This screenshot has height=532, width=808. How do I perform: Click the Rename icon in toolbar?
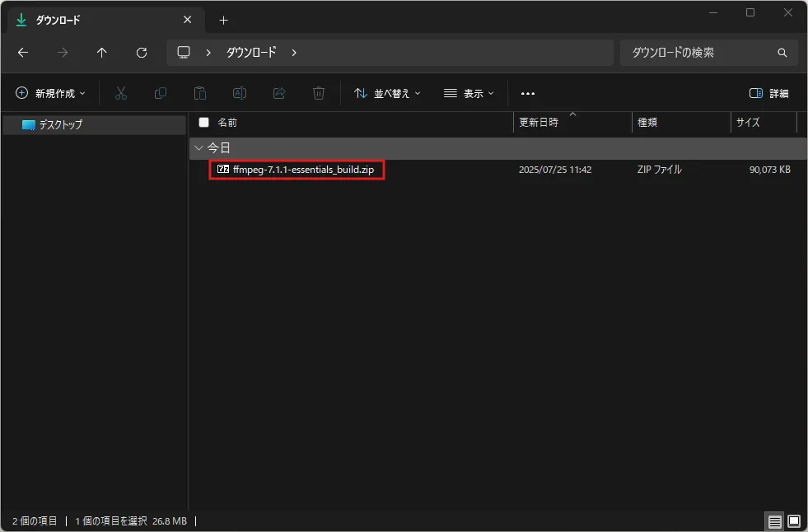240,93
